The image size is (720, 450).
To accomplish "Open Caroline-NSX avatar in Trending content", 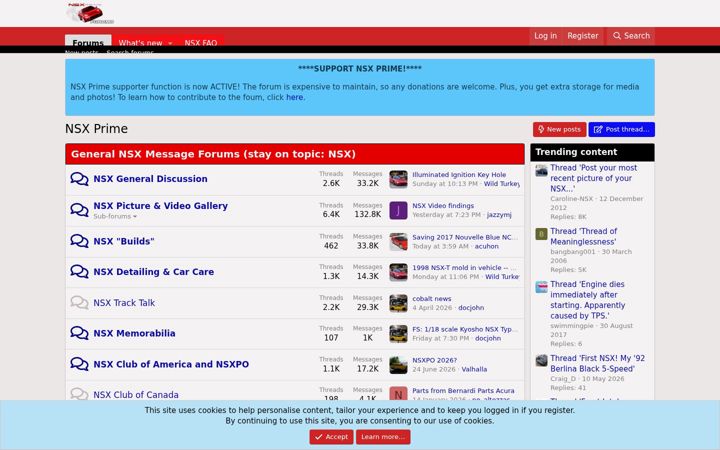I will 541,171.
